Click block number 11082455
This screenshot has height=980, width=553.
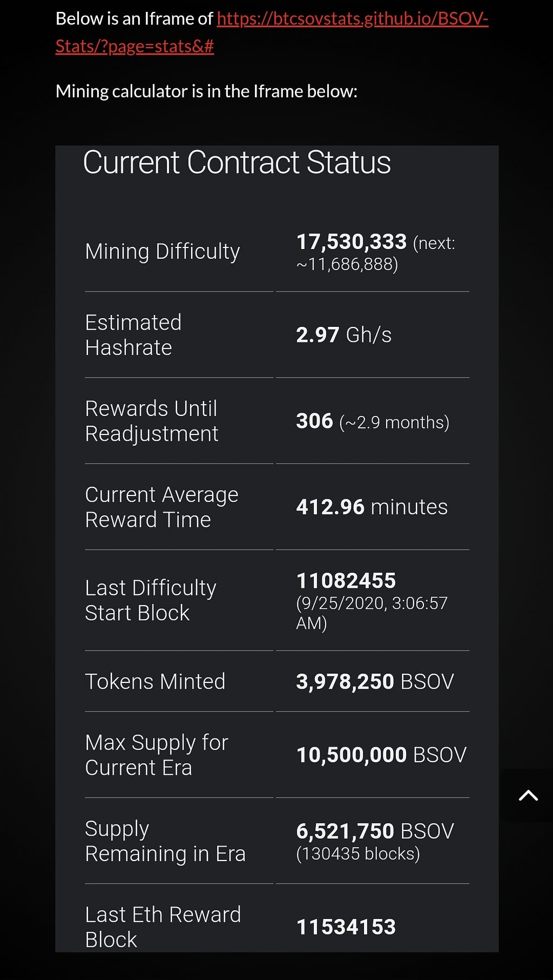coord(346,581)
